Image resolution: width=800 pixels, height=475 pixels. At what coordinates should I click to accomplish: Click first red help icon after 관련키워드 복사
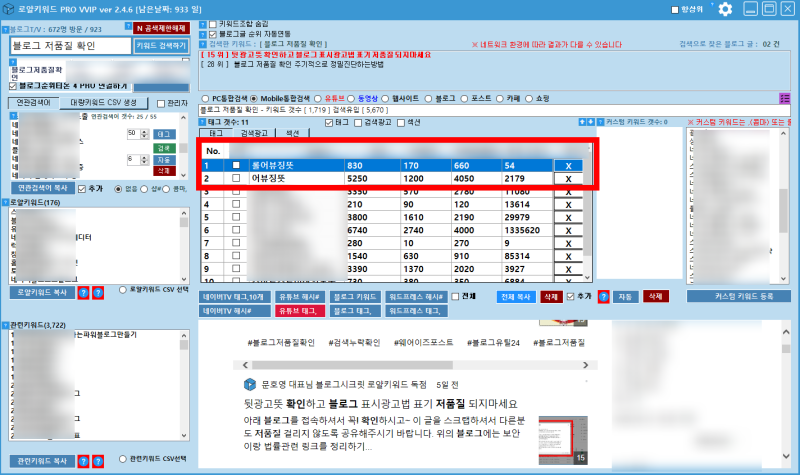pyautogui.click(x=83, y=461)
